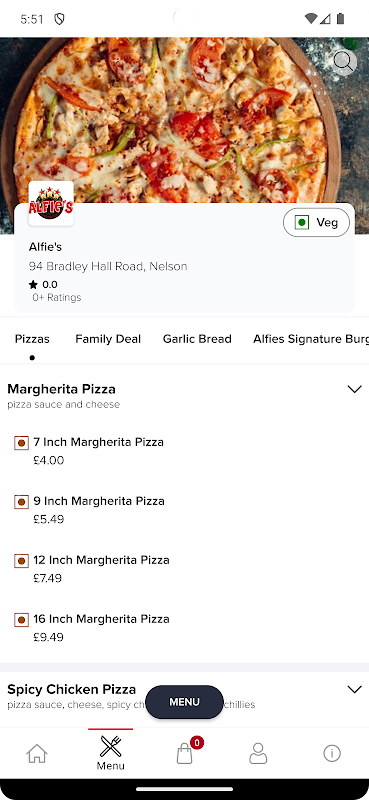369x800 pixels.
Task: Expand the Spicy Chicken Pizza section
Action: coord(354,690)
